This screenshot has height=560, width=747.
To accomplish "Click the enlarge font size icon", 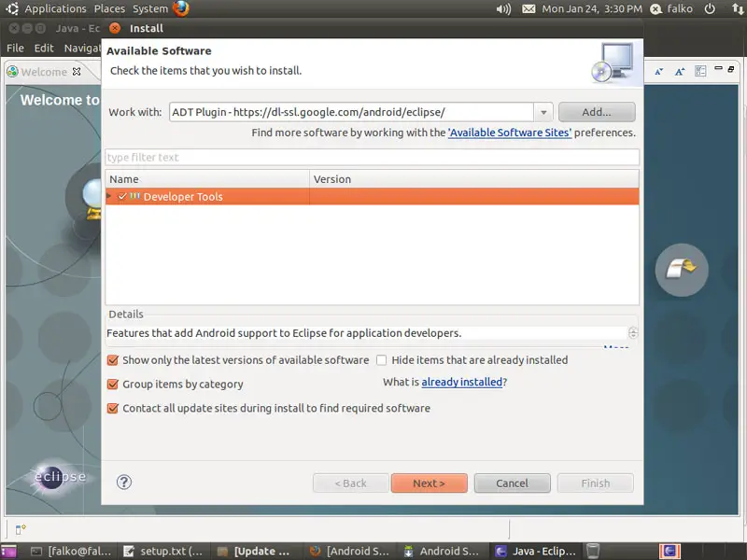I will tap(680, 72).
